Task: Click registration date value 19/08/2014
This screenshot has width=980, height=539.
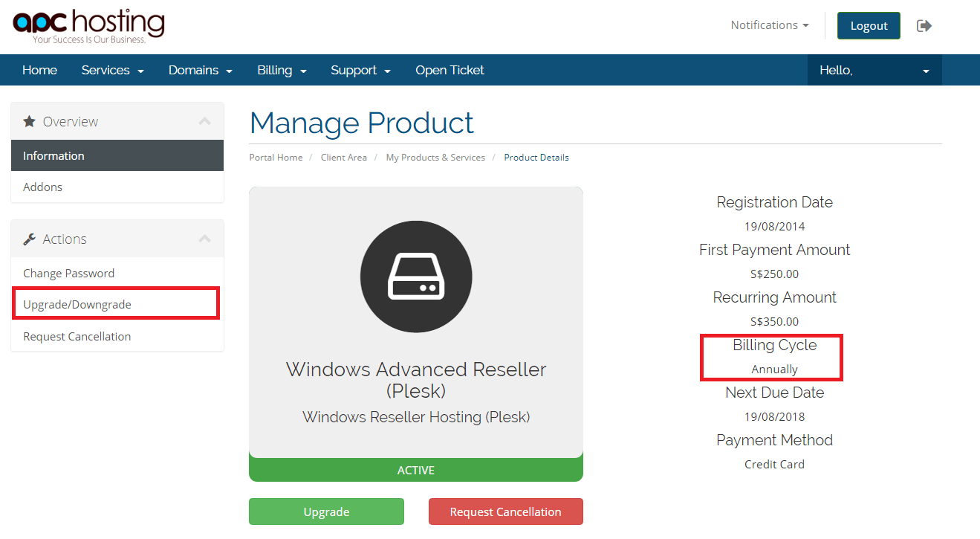Action: pos(775,226)
